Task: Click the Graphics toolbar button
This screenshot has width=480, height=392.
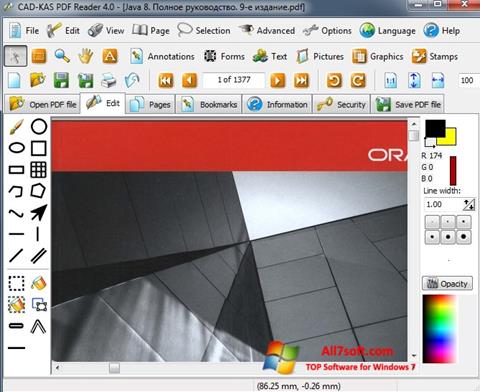Action: 377,56
